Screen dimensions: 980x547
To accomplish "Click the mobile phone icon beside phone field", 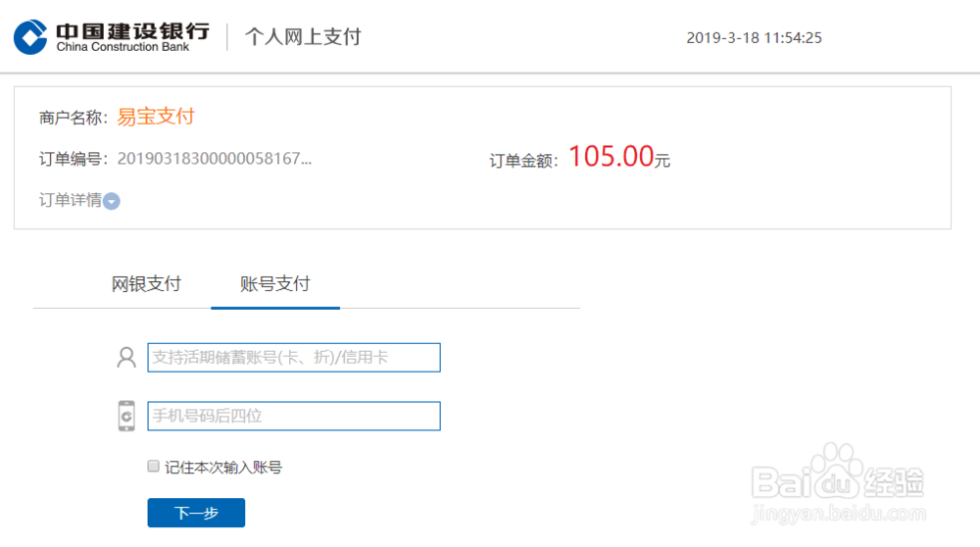I will tap(126, 416).
